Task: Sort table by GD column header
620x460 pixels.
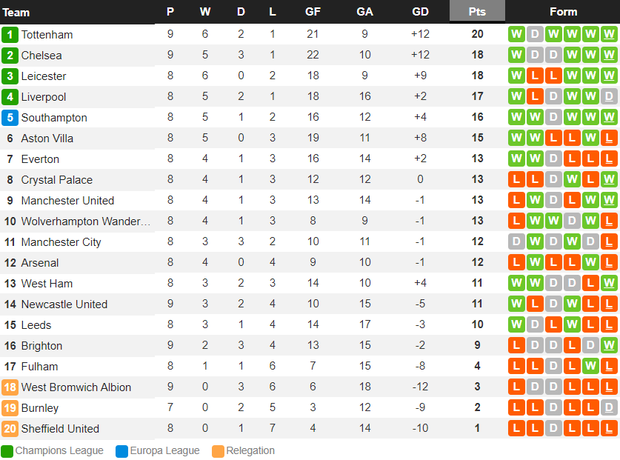Action: [x=420, y=12]
